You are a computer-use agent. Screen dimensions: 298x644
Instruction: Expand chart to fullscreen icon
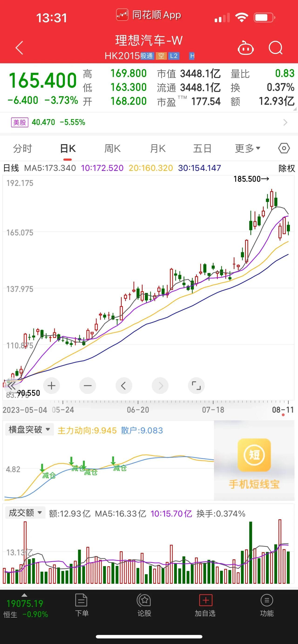pos(196,386)
